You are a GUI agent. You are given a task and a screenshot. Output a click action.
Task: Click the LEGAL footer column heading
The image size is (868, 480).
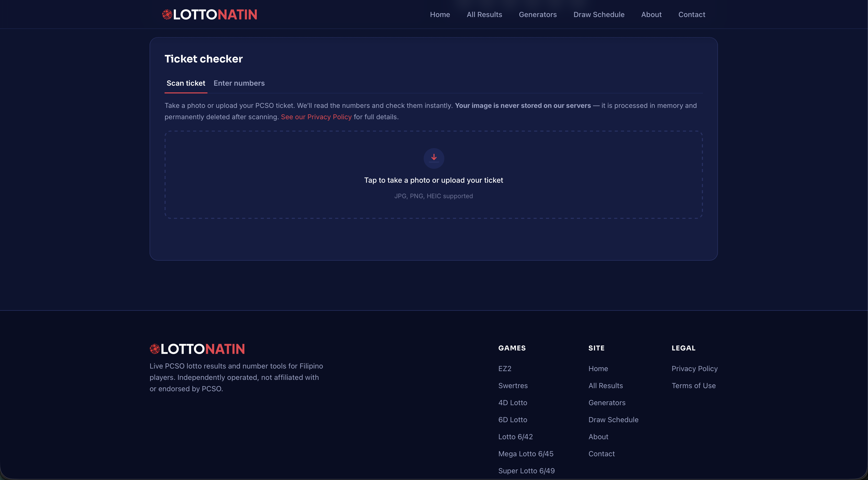[683, 348]
